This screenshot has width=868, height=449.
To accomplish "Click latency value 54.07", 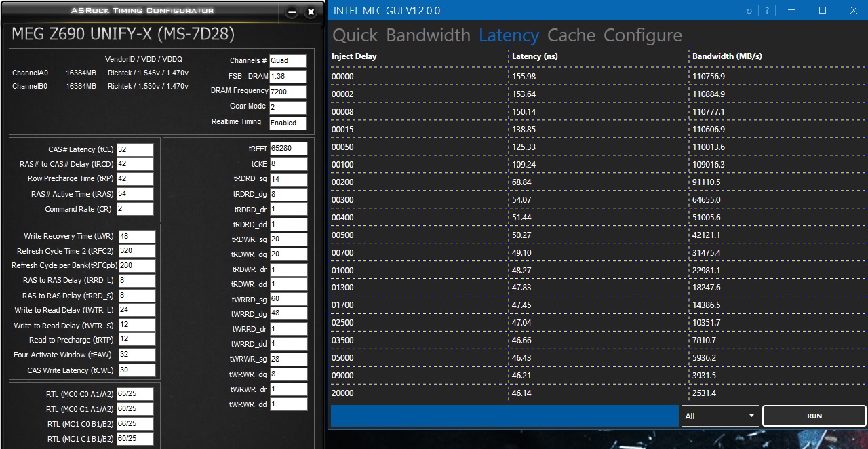I will [x=521, y=200].
